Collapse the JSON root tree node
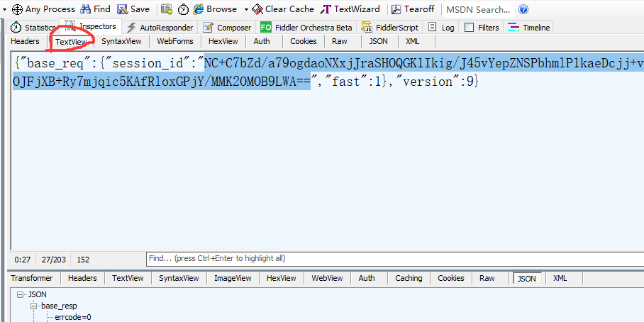This screenshot has width=644, height=322. point(20,294)
